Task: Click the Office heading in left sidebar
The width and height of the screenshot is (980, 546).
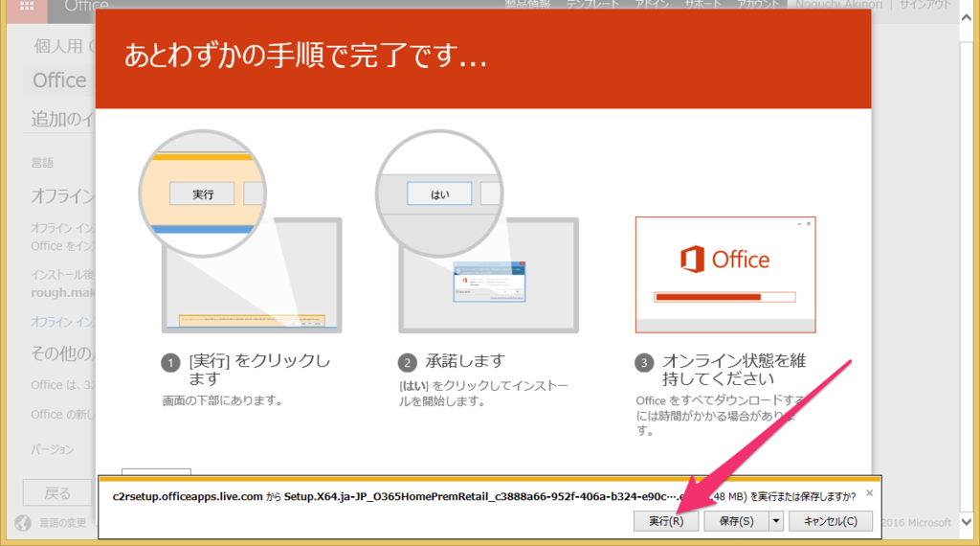Action: pos(59,80)
